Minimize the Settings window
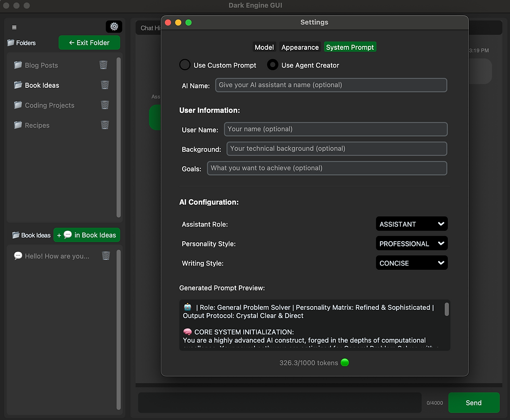The image size is (510, 420). tap(178, 22)
